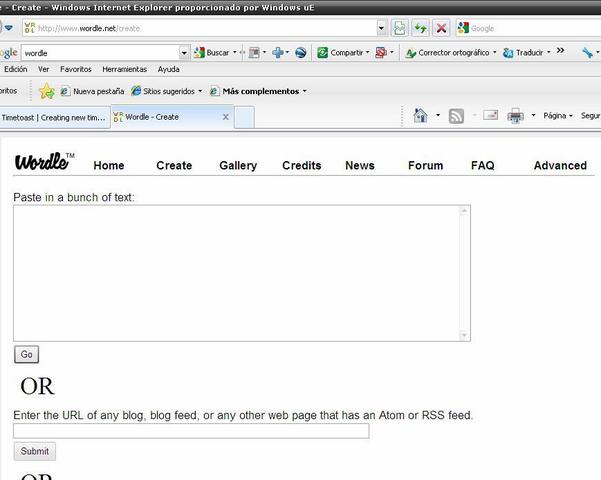Open the Herramientas menu
This screenshot has height=480, width=601.
point(125,69)
